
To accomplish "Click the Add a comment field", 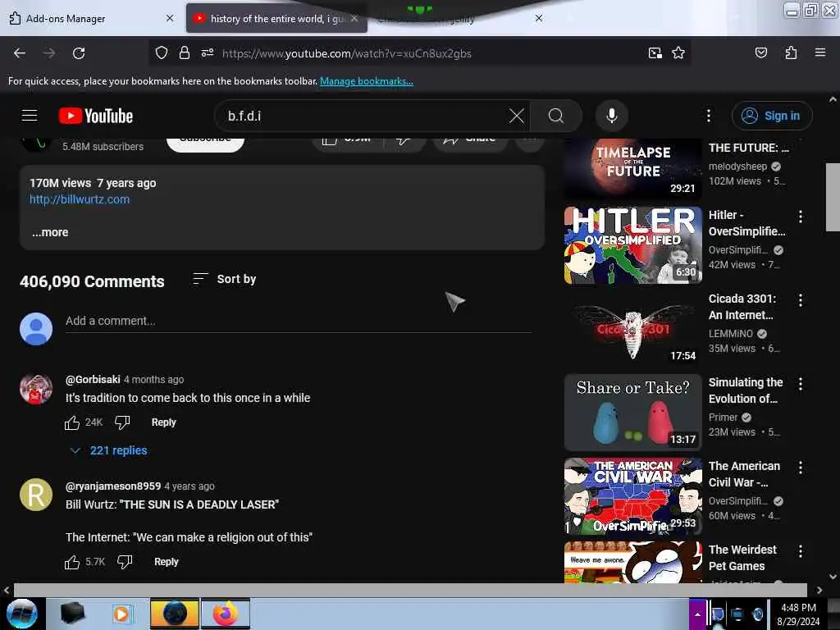I will pyautogui.click(x=299, y=322).
